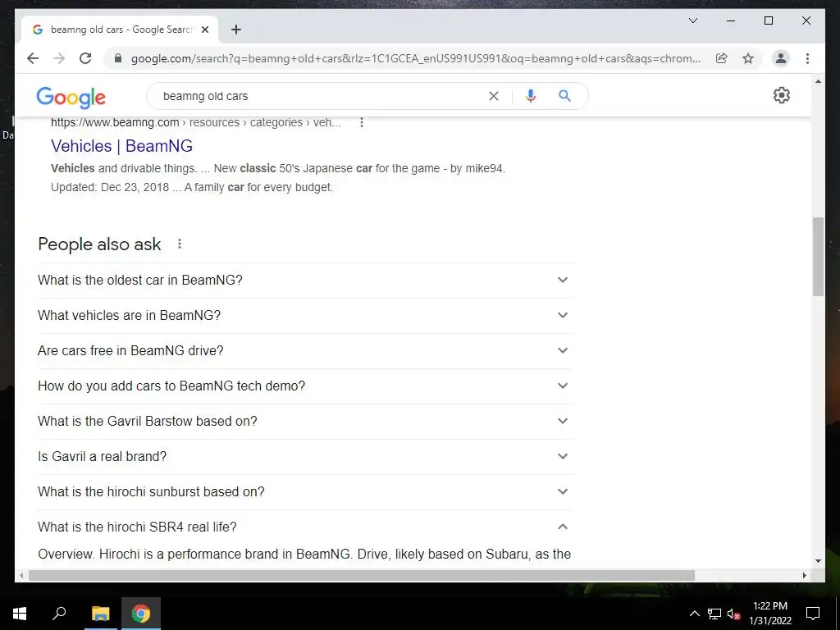Image resolution: width=840 pixels, height=630 pixels.
Task: Open the clock showing 1:22 PM
Action: click(x=769, y=614)
